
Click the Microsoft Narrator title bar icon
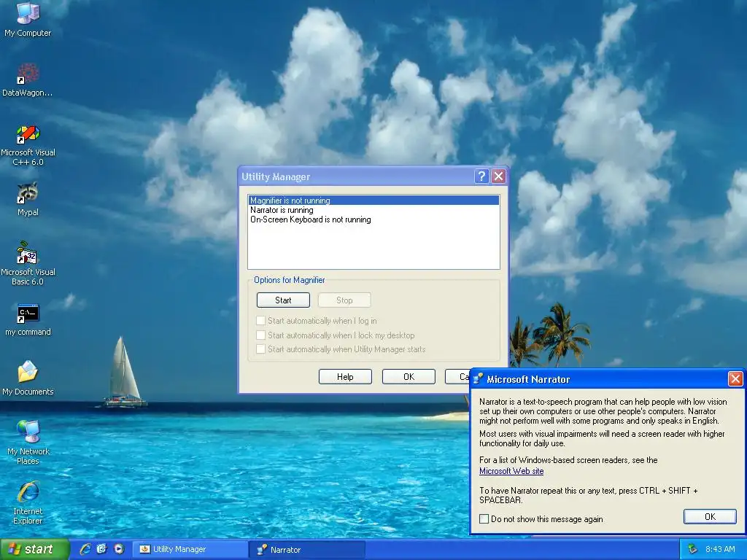(x=478, y=379)
